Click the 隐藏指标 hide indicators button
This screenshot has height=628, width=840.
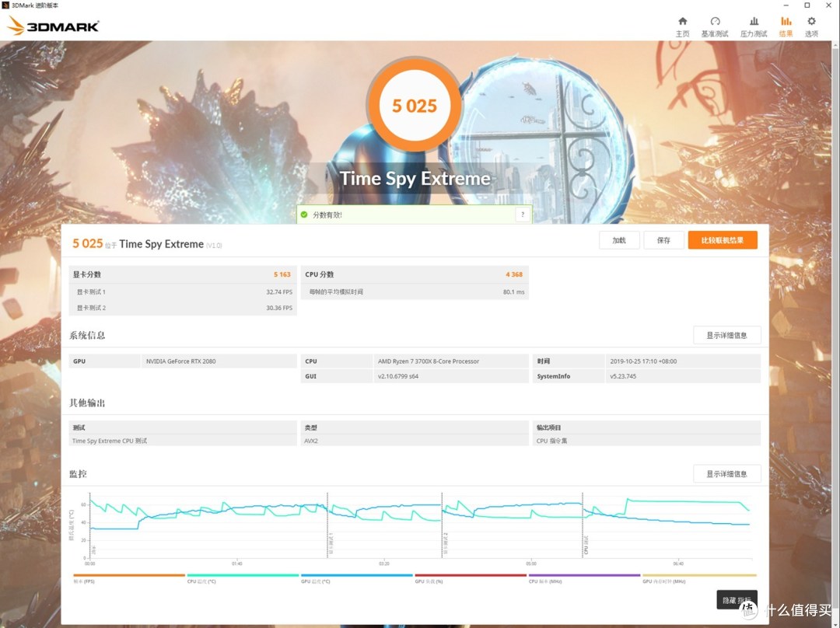click(737, 600)
